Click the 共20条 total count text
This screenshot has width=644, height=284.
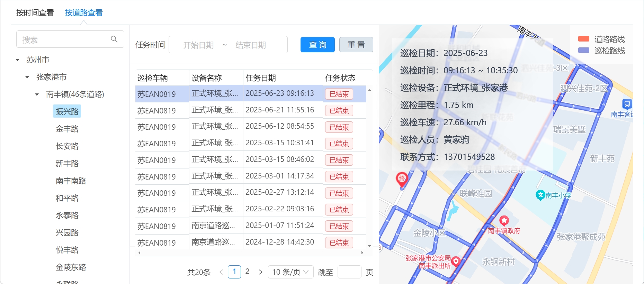click(x=199, y=272)
